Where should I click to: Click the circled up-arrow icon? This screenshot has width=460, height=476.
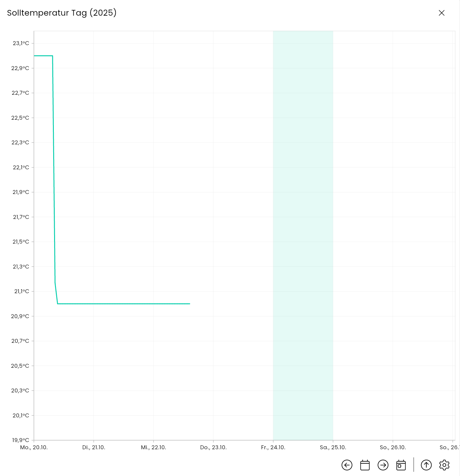click(x=426, y=465)
